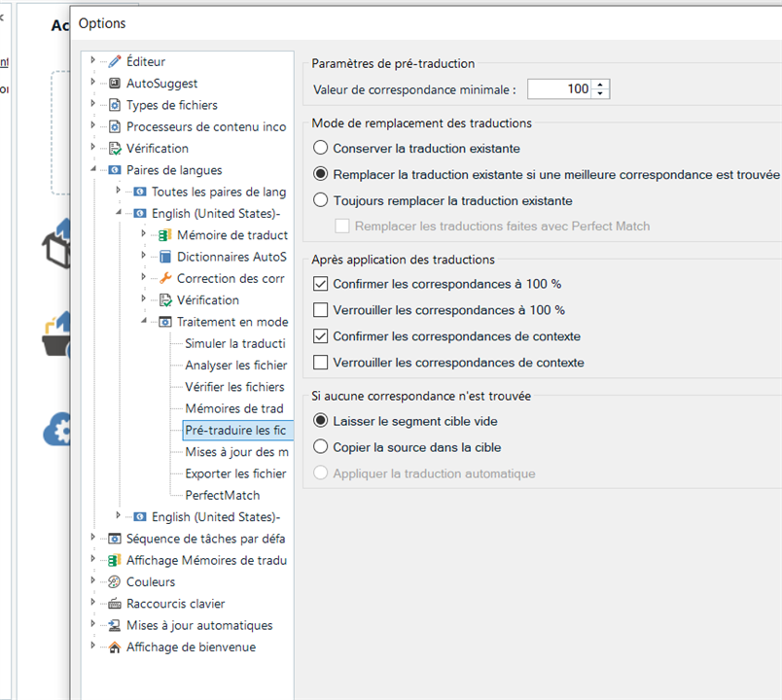Collapse the Traitement en mode batch node
Screen dimensions: 782x700
(x=144, y=321)
